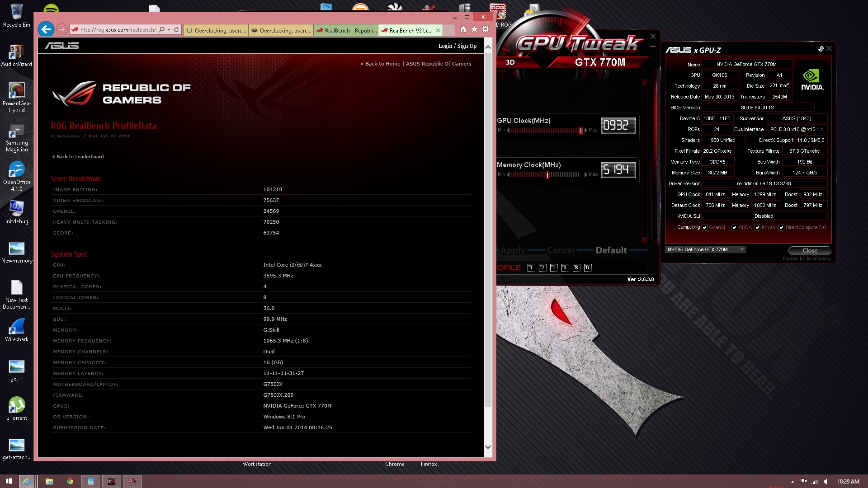Select the initdebug desktop icon
Viewport: 868px width, 488px height.
[x=17, y=212]
